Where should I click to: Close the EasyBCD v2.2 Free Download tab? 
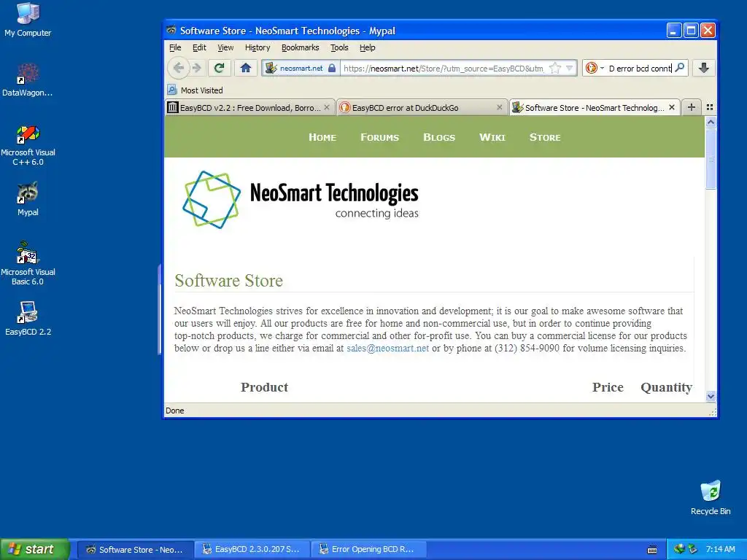(327, 107)
